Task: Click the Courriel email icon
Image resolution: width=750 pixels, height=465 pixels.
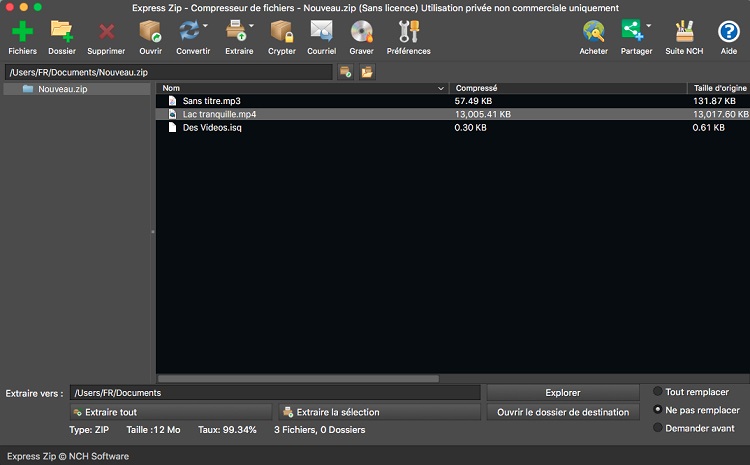Action: [x=321, y=32]
